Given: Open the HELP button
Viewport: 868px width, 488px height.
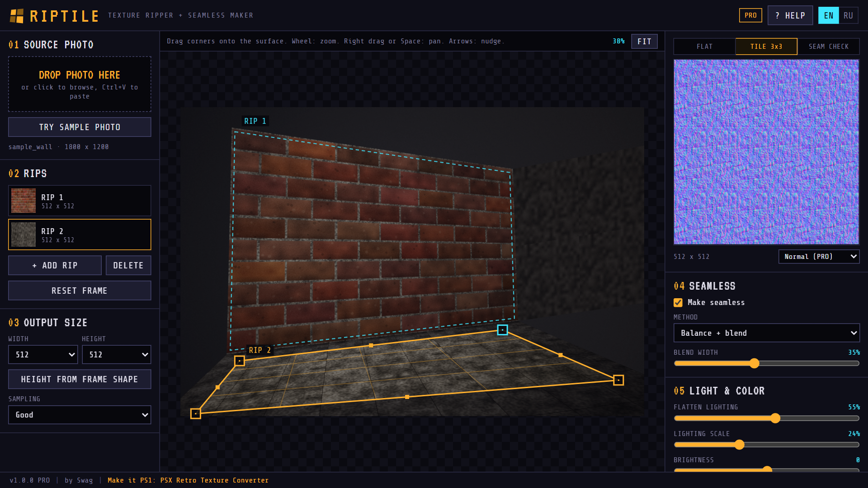Looking at the screenshot, I should point(790,15).
